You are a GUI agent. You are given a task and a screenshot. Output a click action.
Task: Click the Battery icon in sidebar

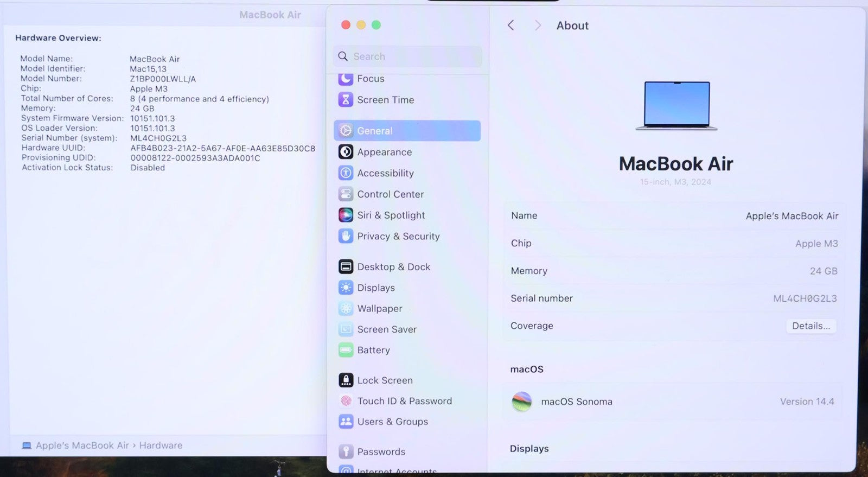coord(346,350)
